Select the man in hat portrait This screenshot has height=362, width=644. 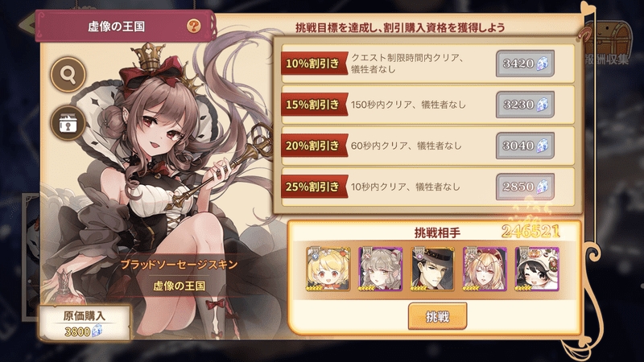(432, 269)
